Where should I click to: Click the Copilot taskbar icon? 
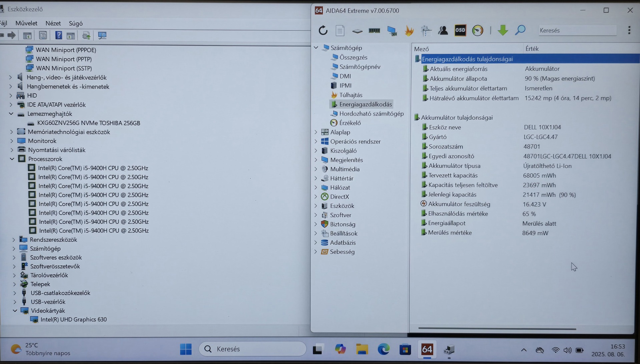(340, 349)
